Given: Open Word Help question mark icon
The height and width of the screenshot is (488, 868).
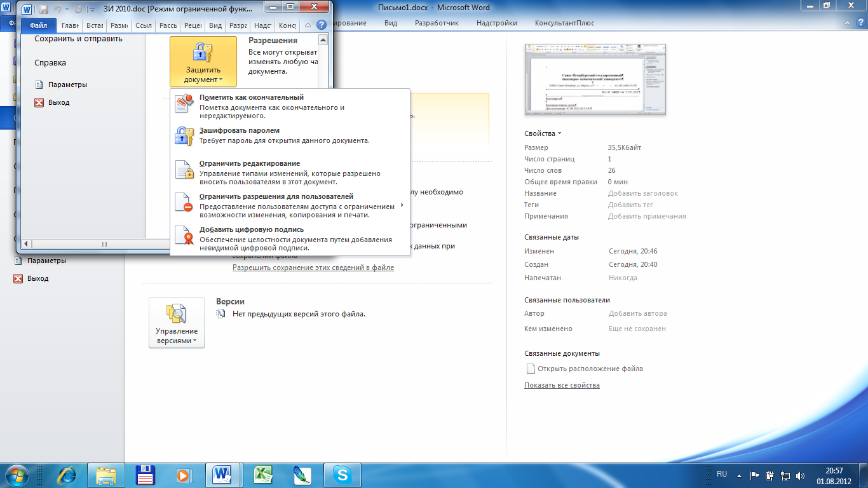Looking at the screenshot, I should pos(322,25).
